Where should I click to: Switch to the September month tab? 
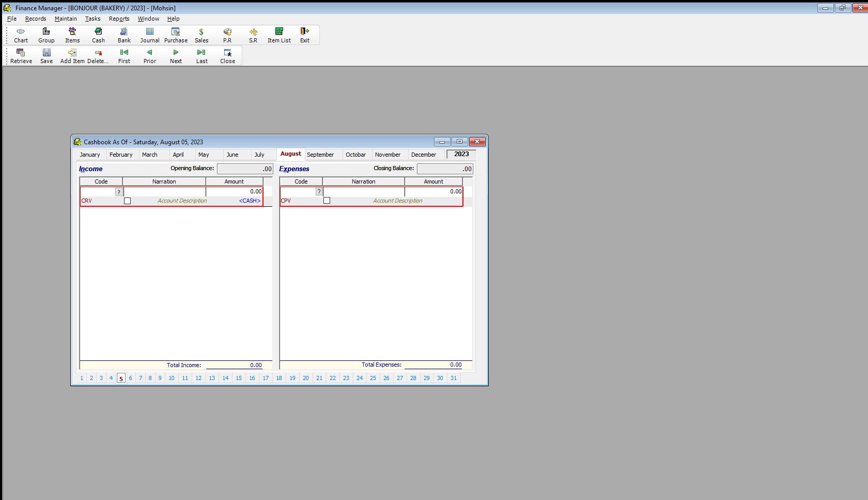(x=320, y=155)
